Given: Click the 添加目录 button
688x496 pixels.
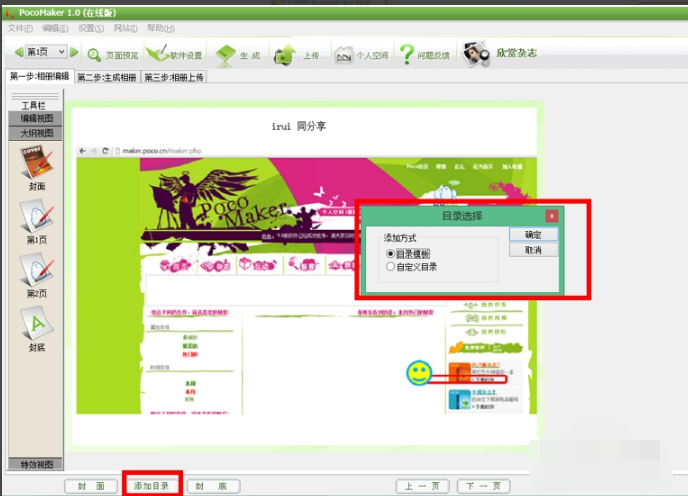Looking at the screenshot, I should (x=152, y=486).
